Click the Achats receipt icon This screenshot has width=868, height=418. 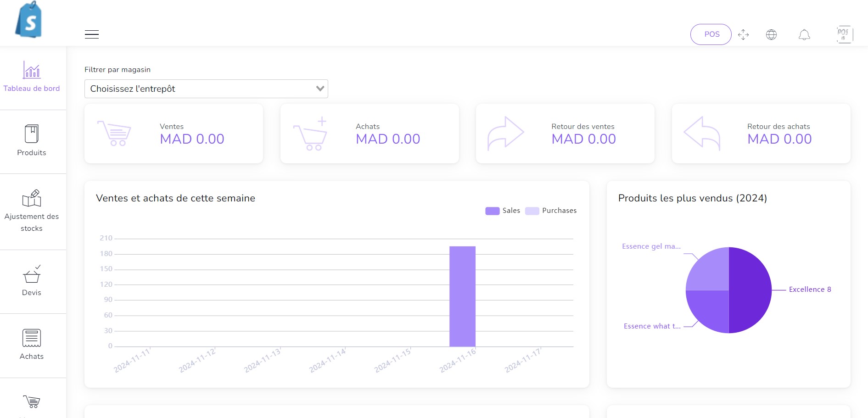32,338
